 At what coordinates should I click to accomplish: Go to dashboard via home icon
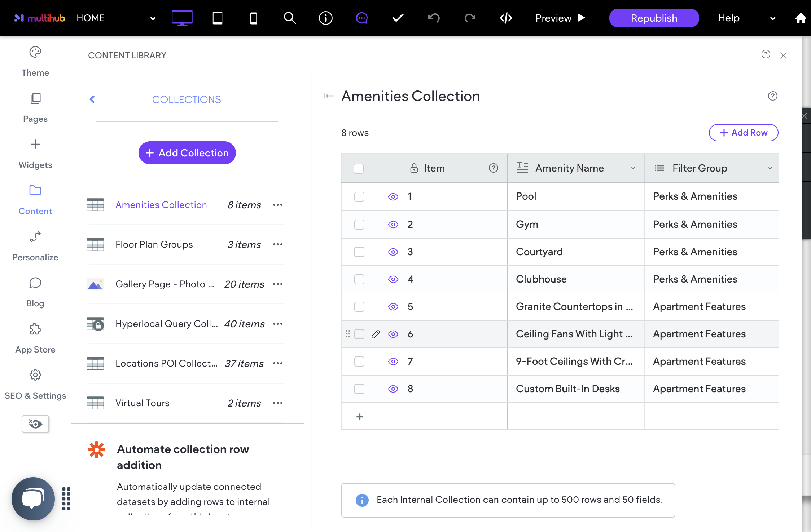pyautogui.click(x=801, y=18)
